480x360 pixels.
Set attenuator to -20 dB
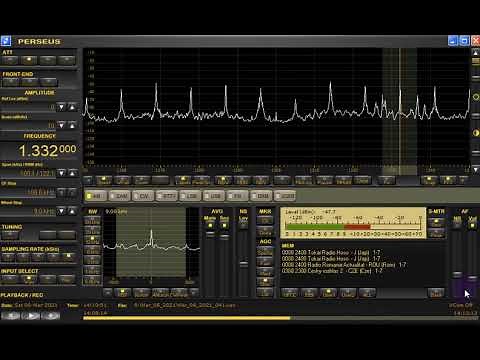point(48,60)
